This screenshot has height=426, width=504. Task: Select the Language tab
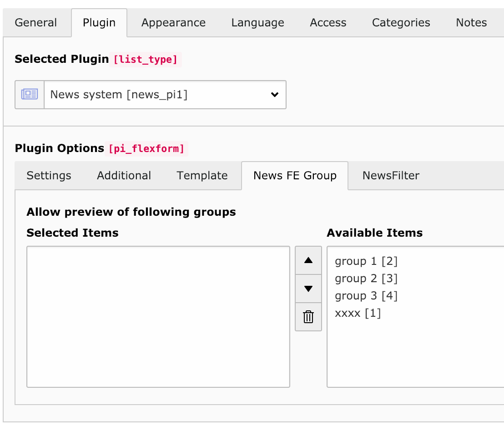257,23
